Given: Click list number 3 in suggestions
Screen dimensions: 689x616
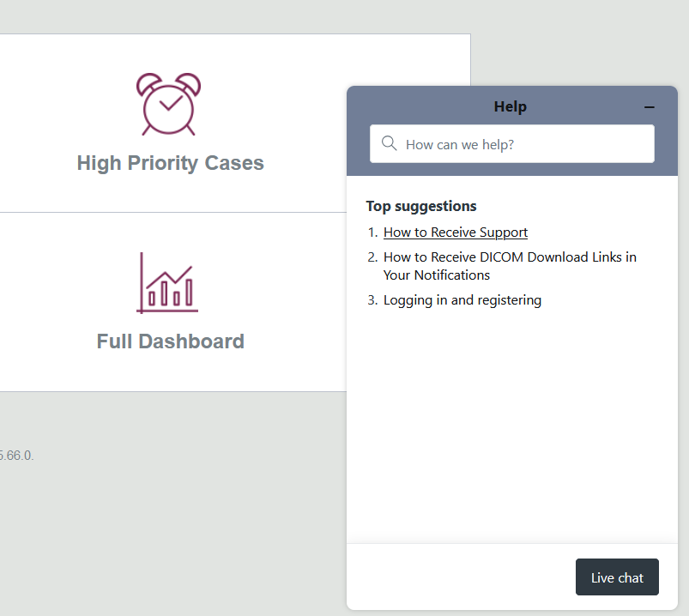Looking at the screenshot, I should [x=372, y=300].
